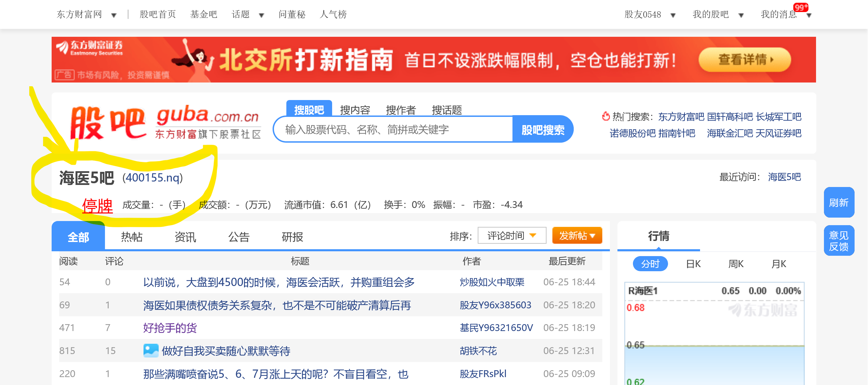Click the image icon beside 做好自我买卖随心默默等待
The image size is (868, 385).
click(x=151, y=351)
